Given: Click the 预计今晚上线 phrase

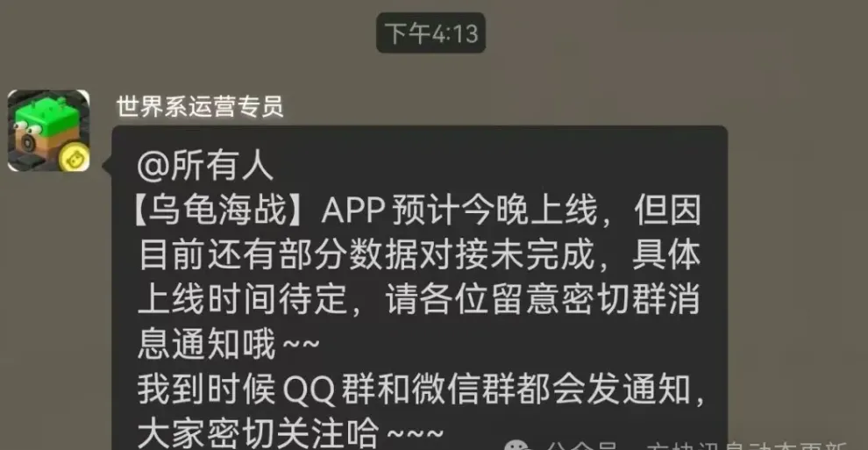Looking at the screenshot, I should tap(494, 211).
